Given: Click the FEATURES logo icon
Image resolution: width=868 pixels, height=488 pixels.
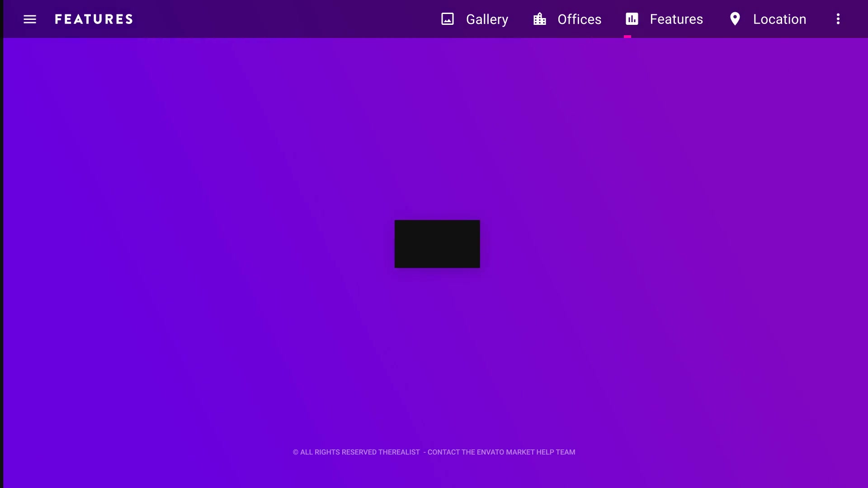Looking at the screenshot, I should pos(94,19).
